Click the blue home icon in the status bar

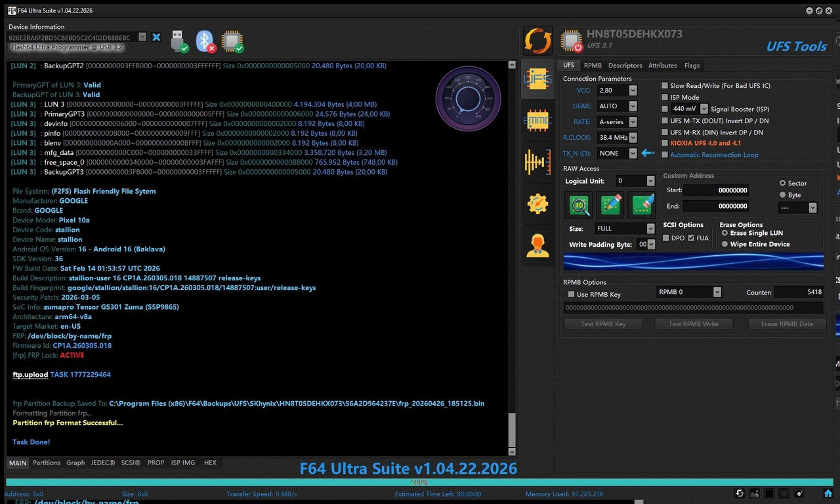tap(828, 493)
